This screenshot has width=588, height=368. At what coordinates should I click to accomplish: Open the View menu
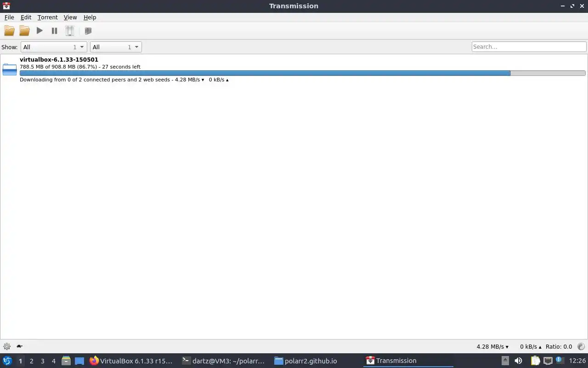(x=70, y=17)
